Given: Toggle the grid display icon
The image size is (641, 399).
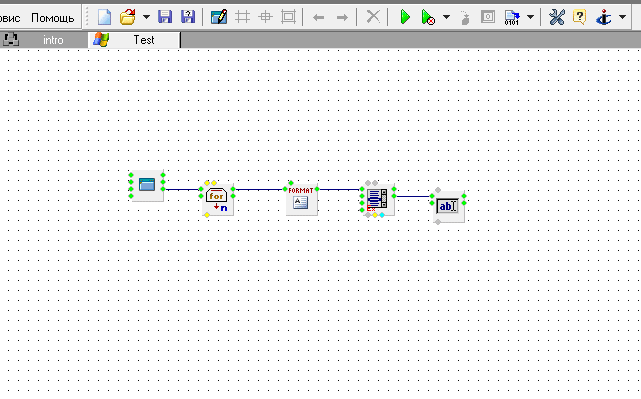Looking at the screenshot, I should click(242, 17).
